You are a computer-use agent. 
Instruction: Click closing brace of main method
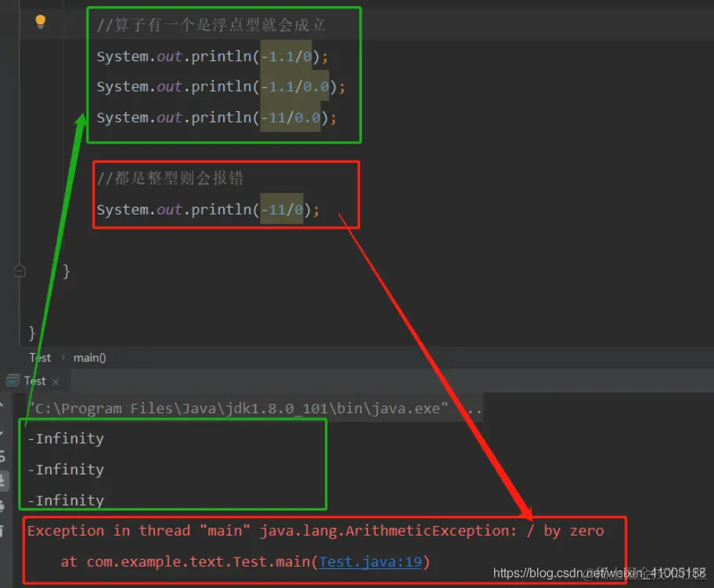(67, 271)
